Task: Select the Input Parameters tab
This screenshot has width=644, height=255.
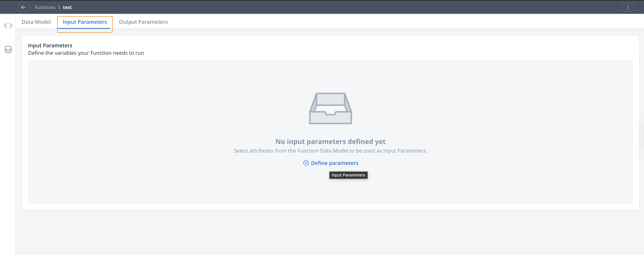Action: click(85, 22)
